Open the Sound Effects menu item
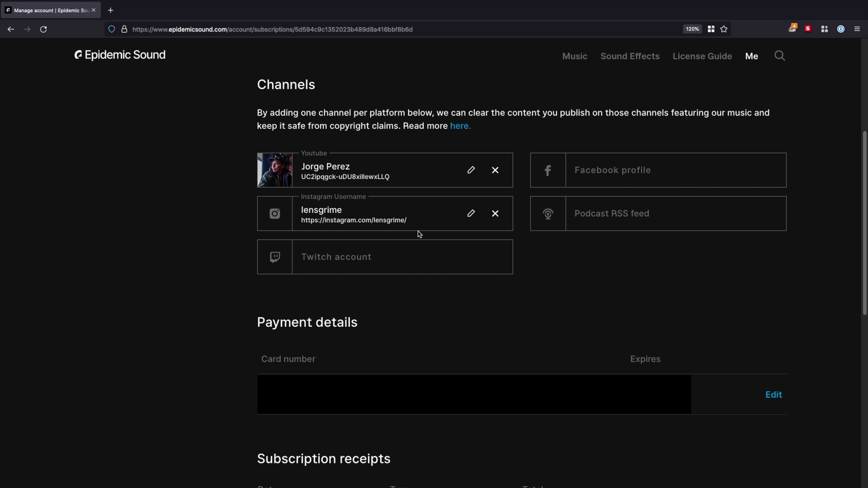Image resolution: width=868 pixels, height=488 pixels. tap(630, 56)
